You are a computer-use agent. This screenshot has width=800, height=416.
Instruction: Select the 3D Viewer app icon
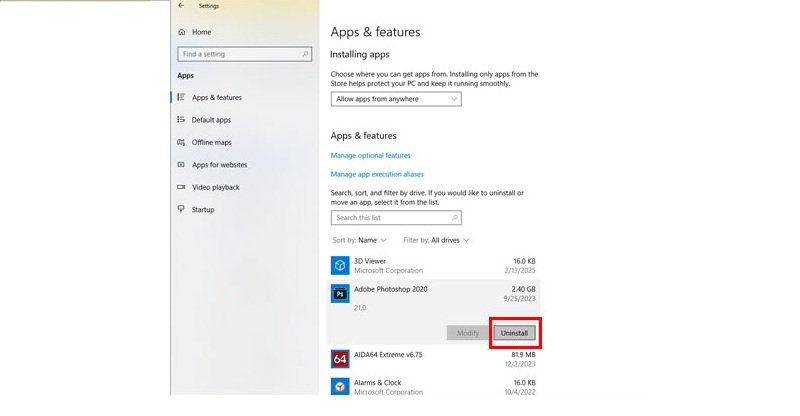pyautogui.click(x=340, y=265)
